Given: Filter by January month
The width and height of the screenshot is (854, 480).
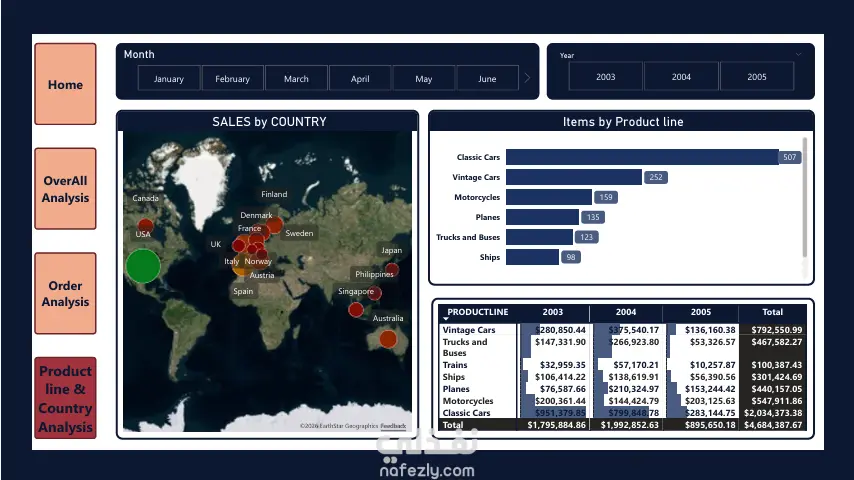Looking at the screenshot, I should click(169, 78).
